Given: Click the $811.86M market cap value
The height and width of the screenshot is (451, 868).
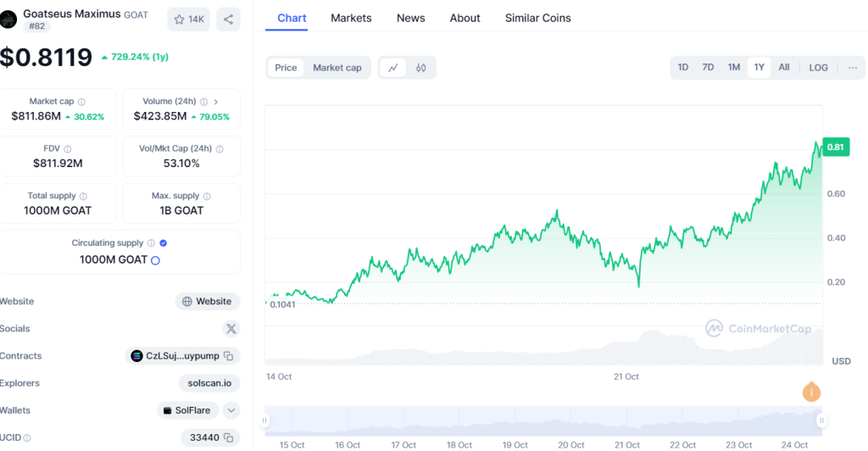Looking at the screenshot, I should pos(36,116).
